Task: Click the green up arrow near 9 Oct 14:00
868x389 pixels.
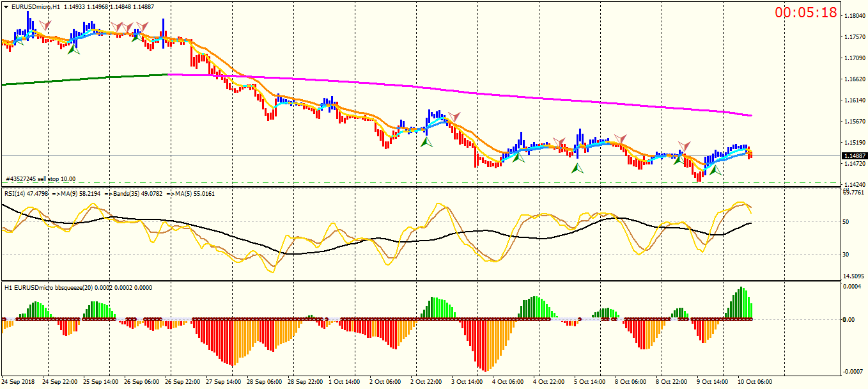Action: 715,170
